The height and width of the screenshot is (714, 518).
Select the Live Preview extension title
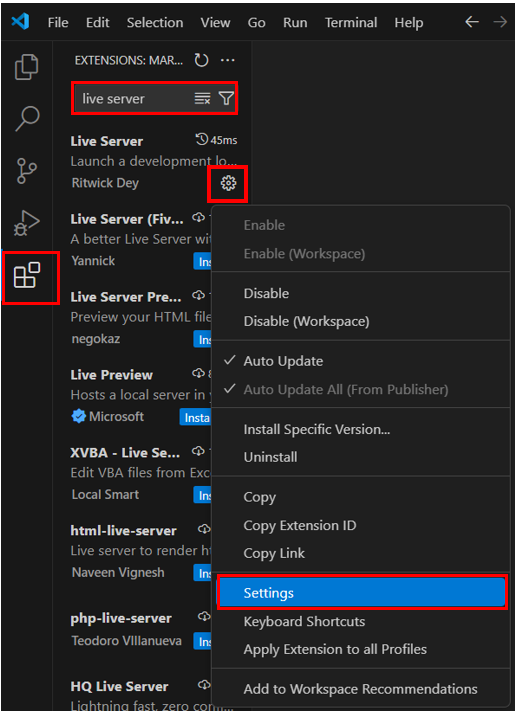[112, 375]
